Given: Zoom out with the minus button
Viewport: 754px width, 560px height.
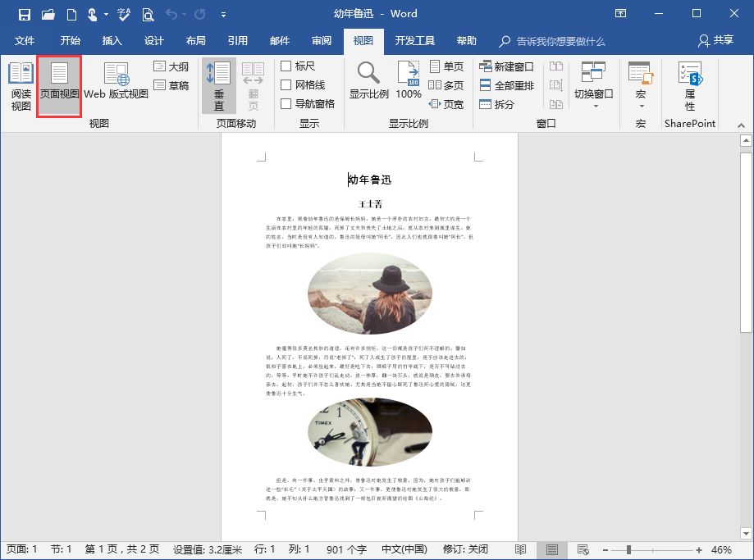Looking at the screenshot, I should (x=605, y=549).
